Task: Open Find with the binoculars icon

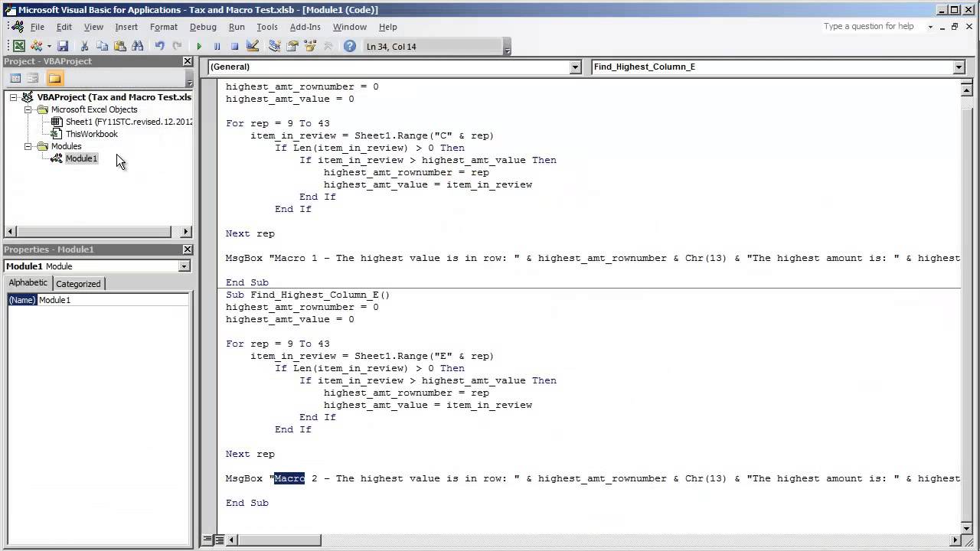Action: pos(138,46)
